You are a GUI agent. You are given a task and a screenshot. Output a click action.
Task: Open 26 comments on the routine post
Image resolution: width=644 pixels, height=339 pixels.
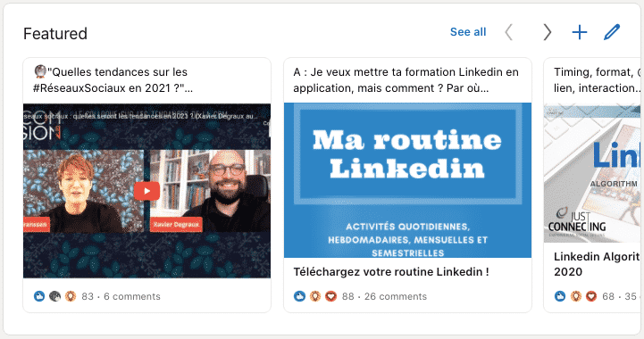[x=396, y=296]
